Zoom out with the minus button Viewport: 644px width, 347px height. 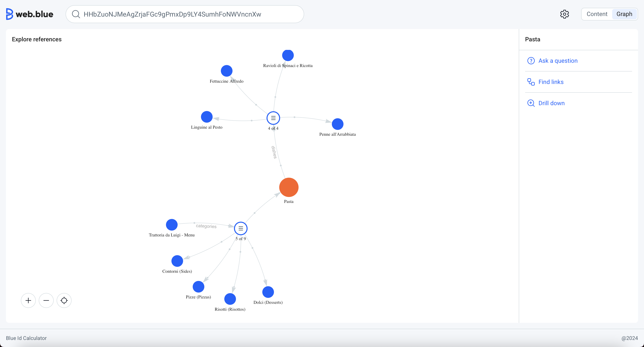tap(46, 300)
